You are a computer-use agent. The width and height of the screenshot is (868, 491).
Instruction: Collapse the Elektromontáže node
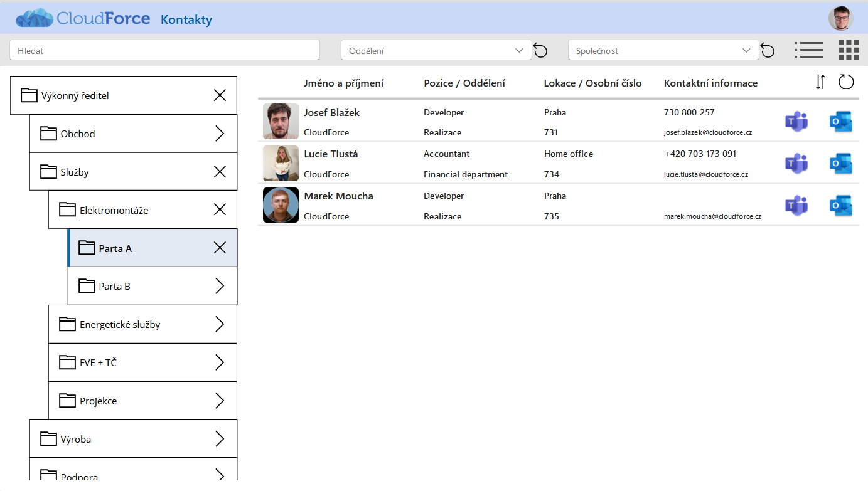220,210
